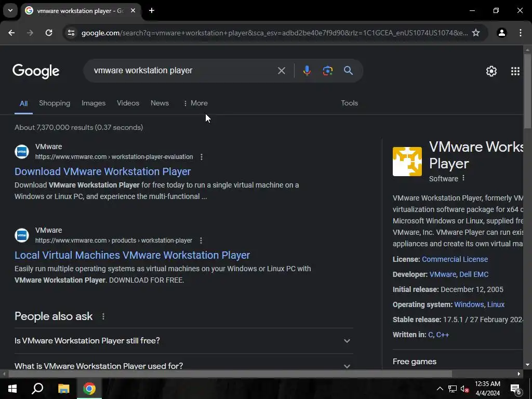Open the Linux operating system link
The width and height of the screenshot is (532, 399).
496,304
